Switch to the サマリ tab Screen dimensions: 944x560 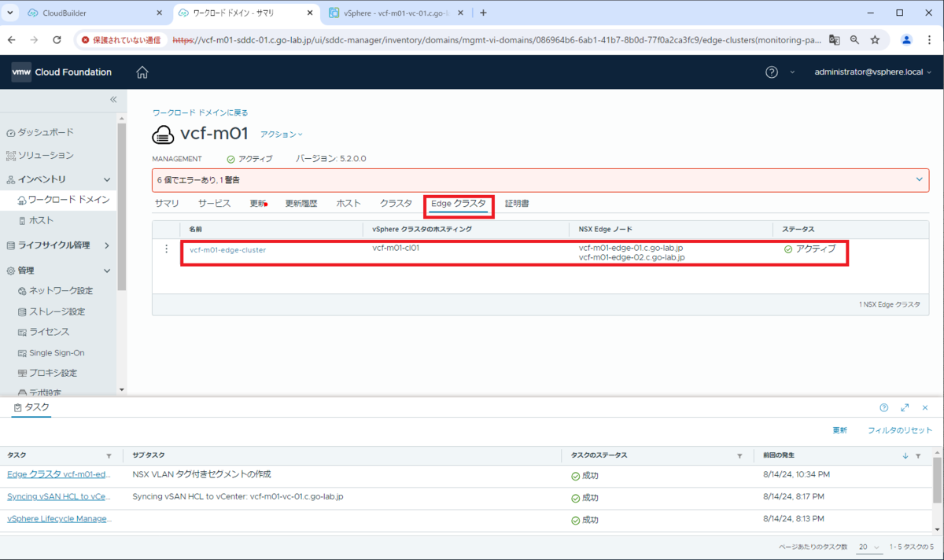click(x=167, y=204)
